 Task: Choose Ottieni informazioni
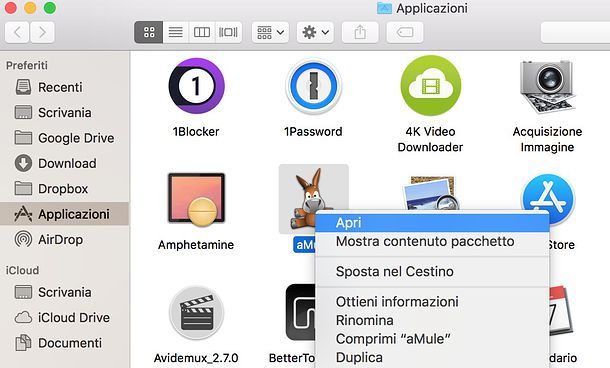pos(432,301)
